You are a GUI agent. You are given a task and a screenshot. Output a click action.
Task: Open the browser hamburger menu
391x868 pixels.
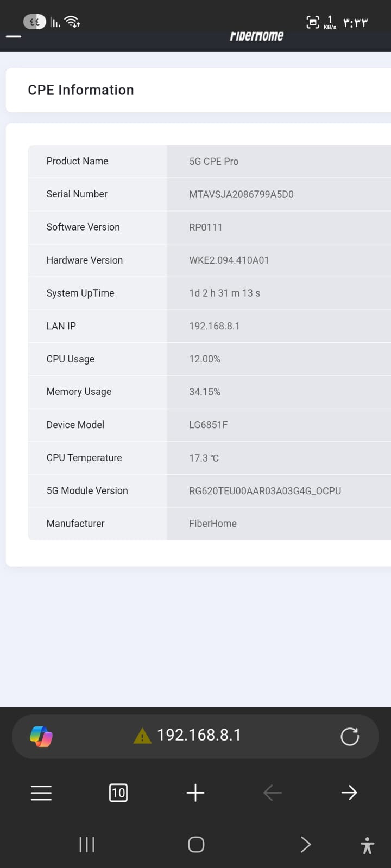pyautogui.click(x=41, y=793)
